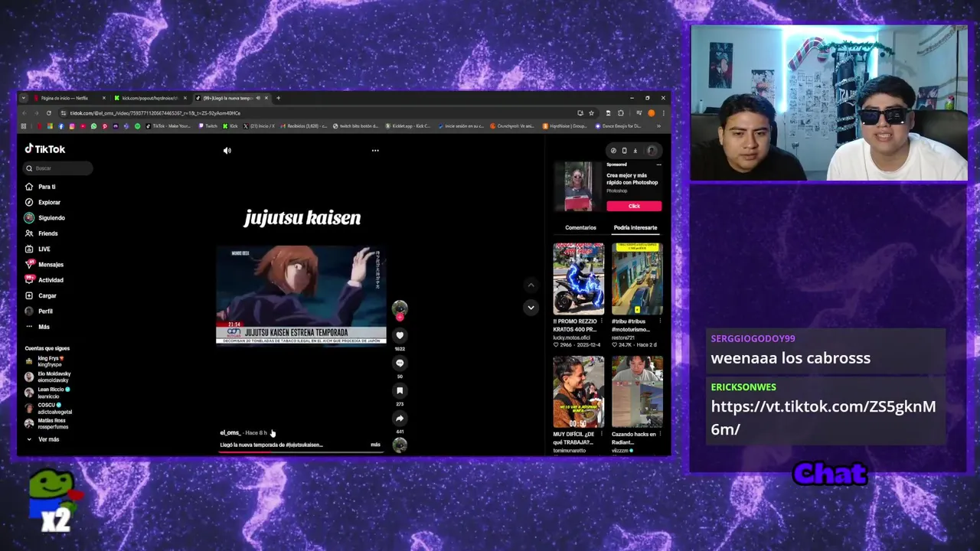Switch to the Netflix browser tab

70,98
